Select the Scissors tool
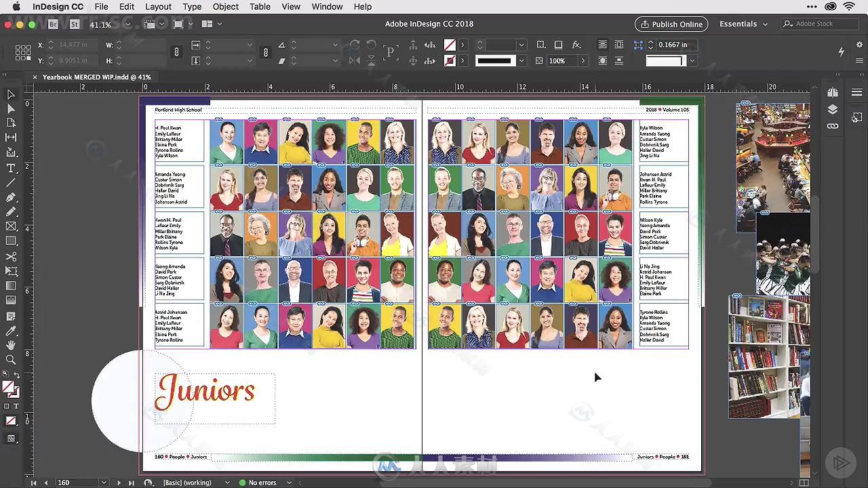Viewport: 868px width, 488px height. pyautogui.click(x=10, y=257)
